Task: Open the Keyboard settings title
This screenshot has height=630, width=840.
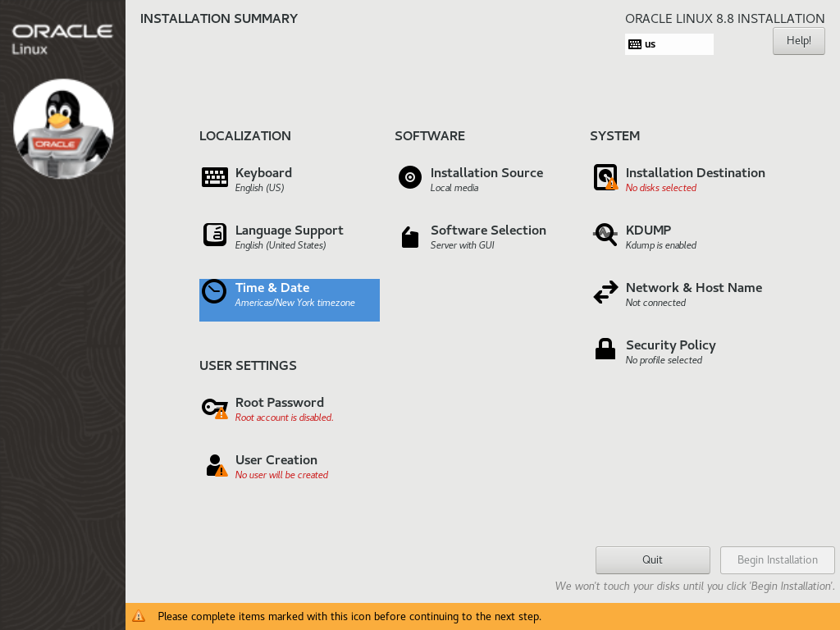Action: coord(263,173)
